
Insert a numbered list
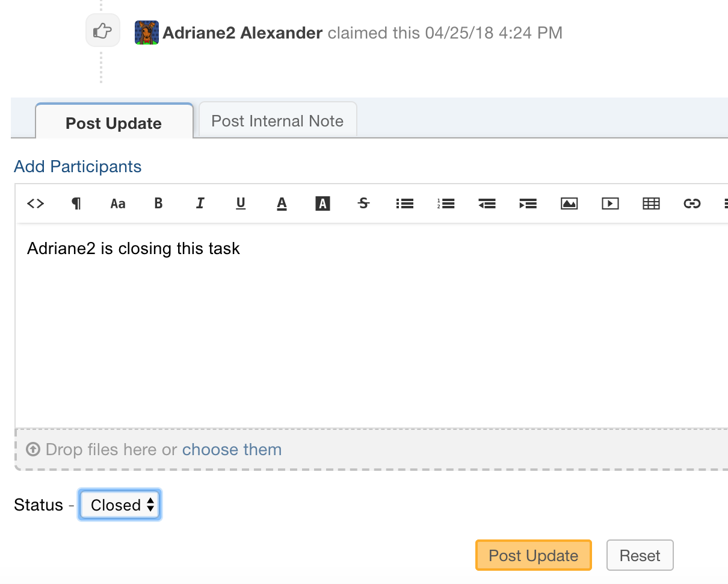pos(446,203)
